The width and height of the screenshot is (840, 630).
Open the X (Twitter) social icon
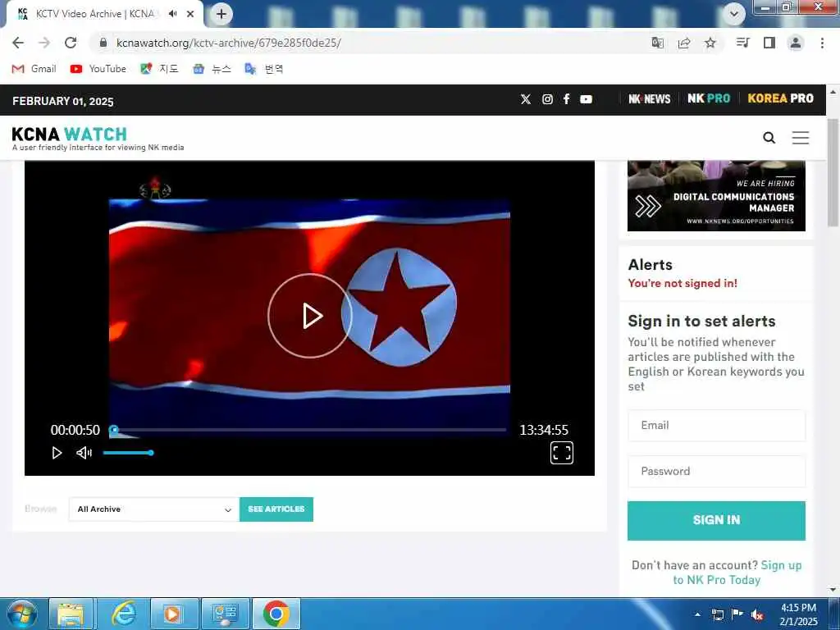pyautogui.click(x=526, y=99)
